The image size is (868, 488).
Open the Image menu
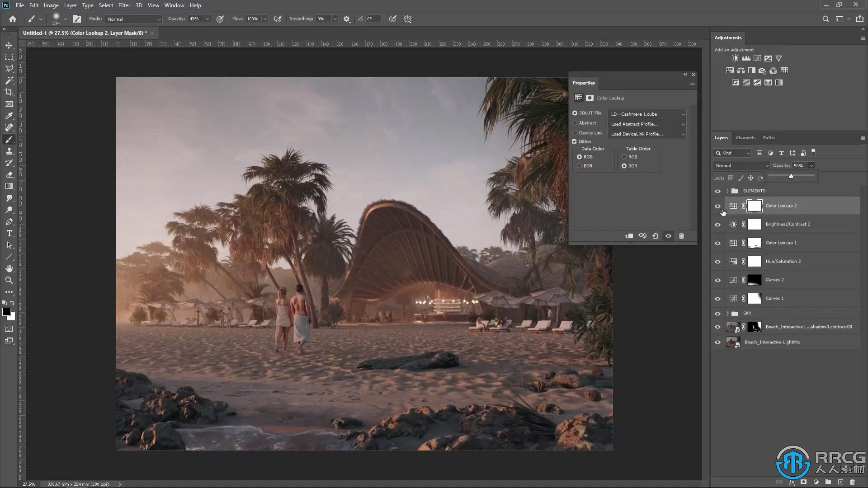tap(51, 5)
